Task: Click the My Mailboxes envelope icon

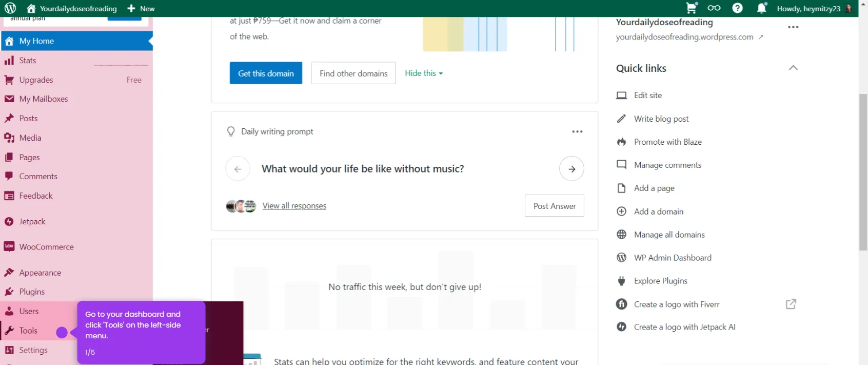Action: pyautogui.click(x=9, y=99)
